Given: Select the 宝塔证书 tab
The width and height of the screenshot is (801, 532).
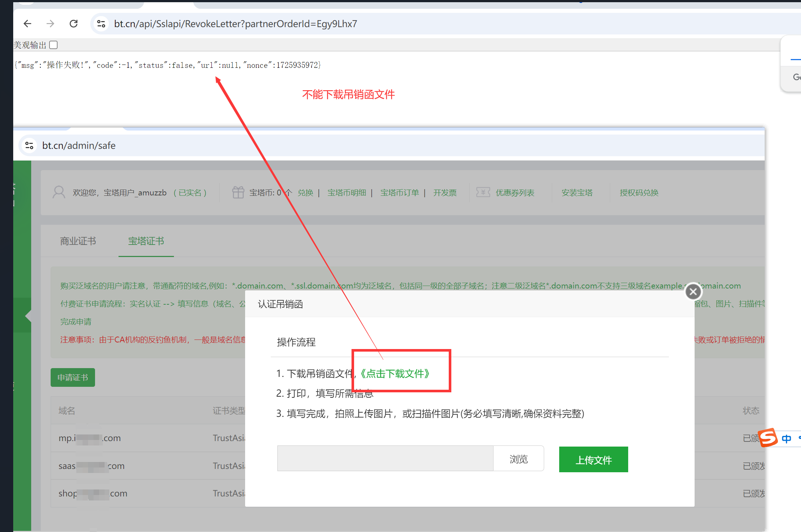Looking at the screenshot, I should 146,241.
